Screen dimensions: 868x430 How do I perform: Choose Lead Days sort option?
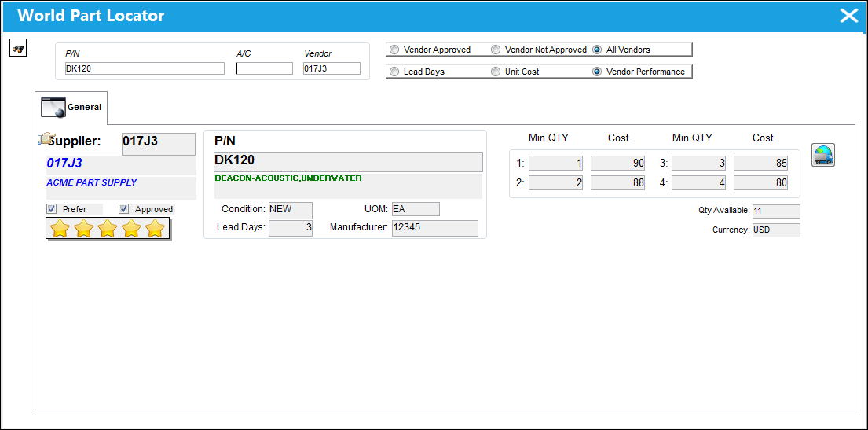(x=394, y=72)
